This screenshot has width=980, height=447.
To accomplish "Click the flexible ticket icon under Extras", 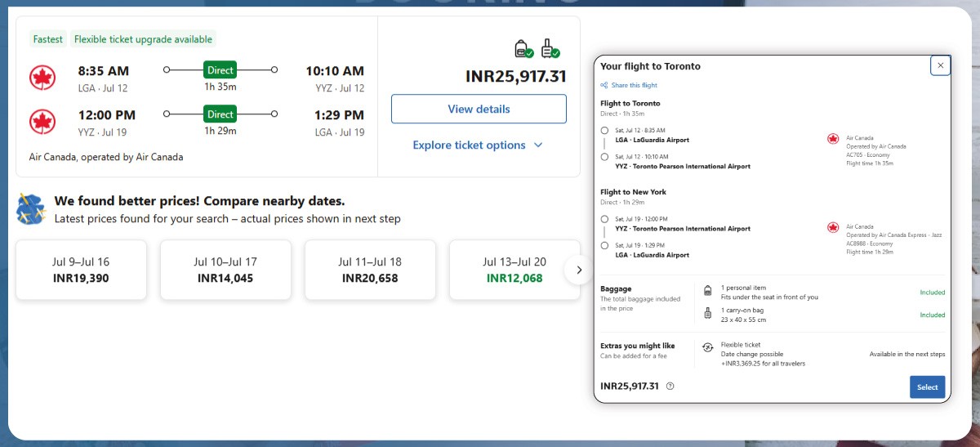I will coord(707,347).
